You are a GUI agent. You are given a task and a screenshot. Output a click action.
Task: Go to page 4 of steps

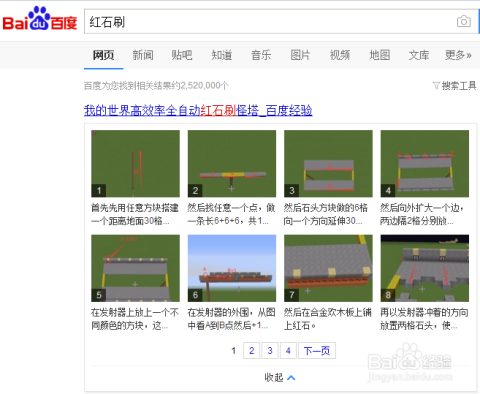coord(288,351)
